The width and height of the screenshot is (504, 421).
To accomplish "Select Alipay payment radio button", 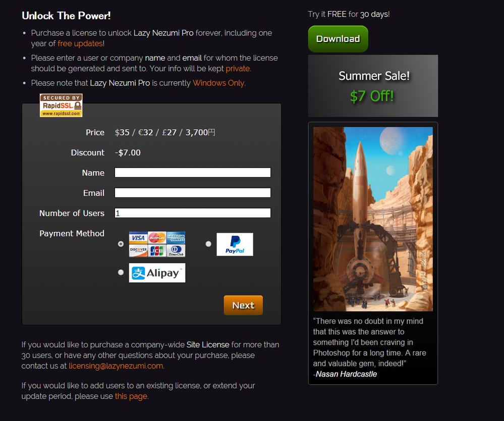I will 121,273.
